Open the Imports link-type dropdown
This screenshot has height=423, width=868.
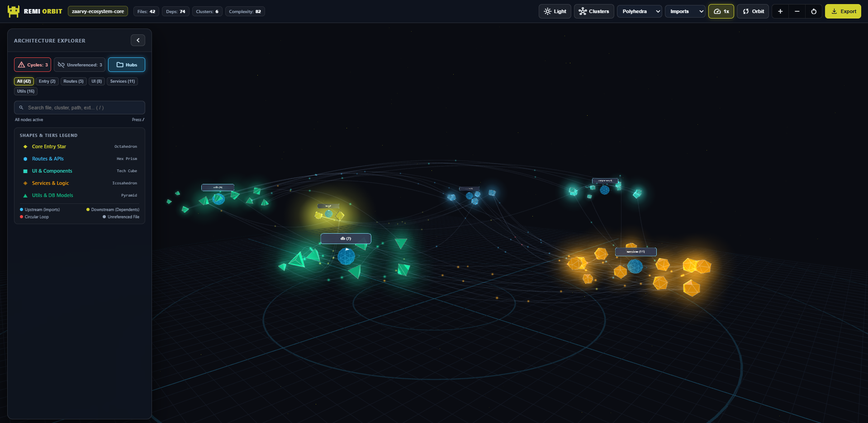click(x=685, y=11)
